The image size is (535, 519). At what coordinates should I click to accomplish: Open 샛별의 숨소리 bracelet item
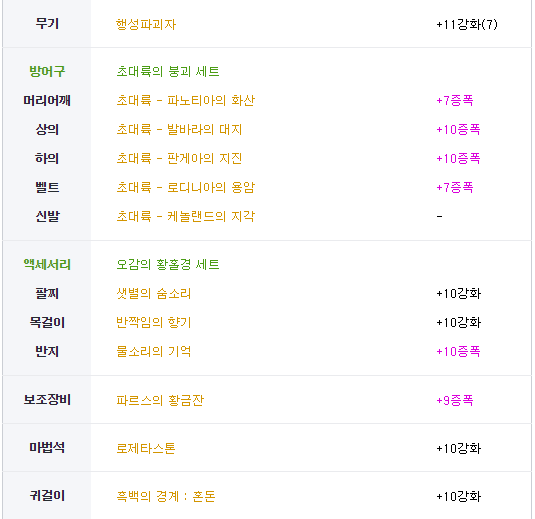pos(154,294)
